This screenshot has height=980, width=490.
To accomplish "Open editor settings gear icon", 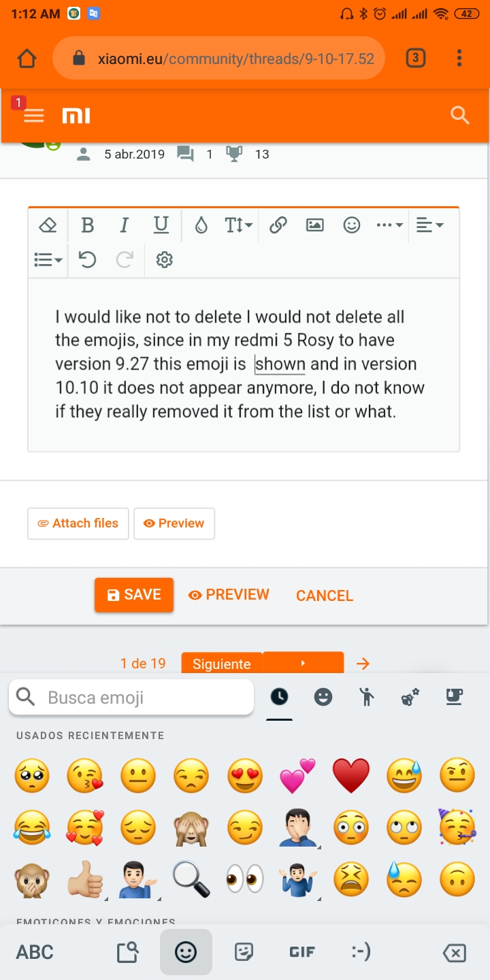I will pos(164,259).
